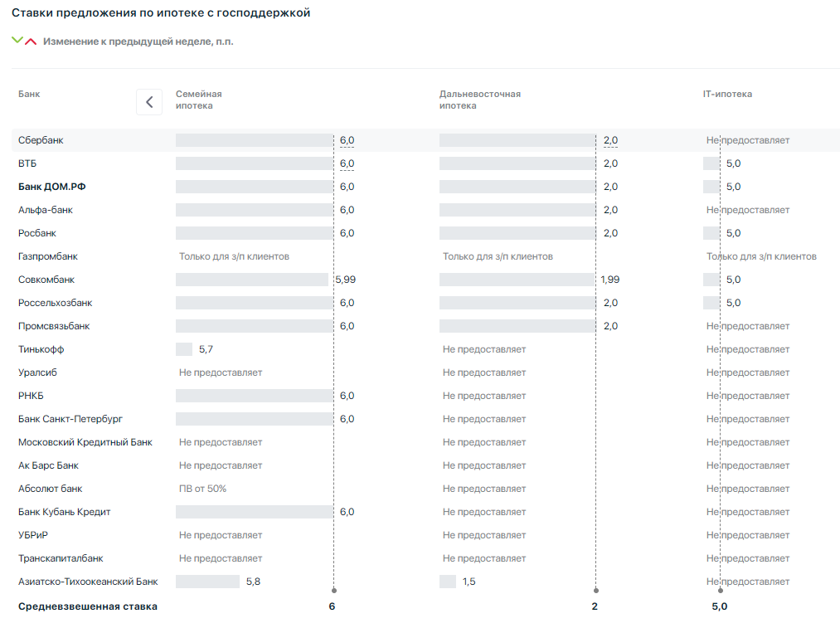Click Азиатско-Тихоокеанский Банк far-east rate 1,5
This screenshot has height=628, width=840.
point(469,582)
